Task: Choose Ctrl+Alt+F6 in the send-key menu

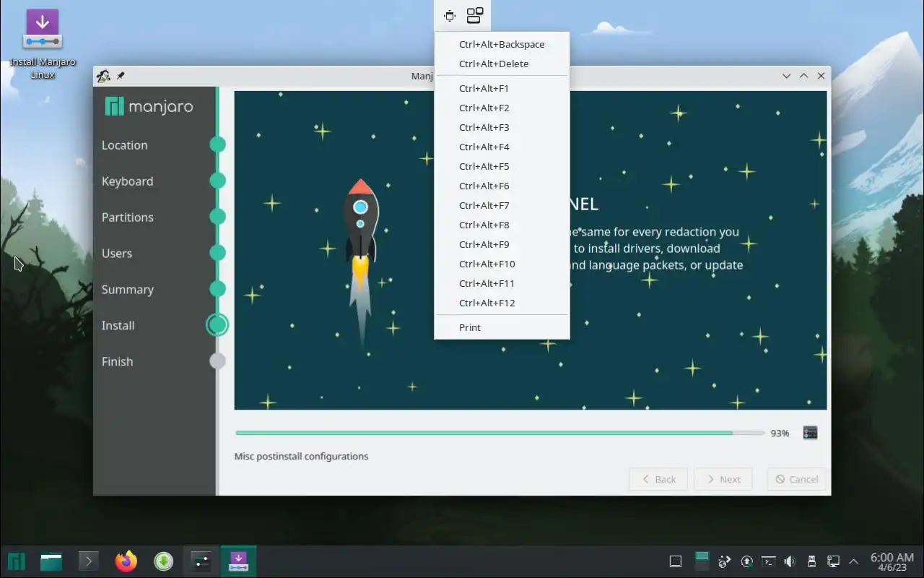Action: click(x=502, y=186)
